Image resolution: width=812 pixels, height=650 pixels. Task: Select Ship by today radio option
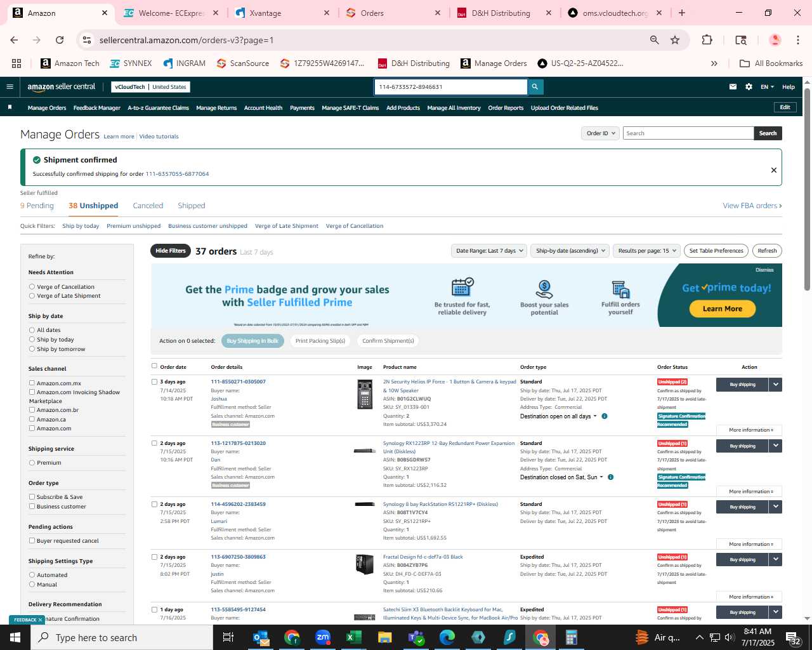pos(32,340)
